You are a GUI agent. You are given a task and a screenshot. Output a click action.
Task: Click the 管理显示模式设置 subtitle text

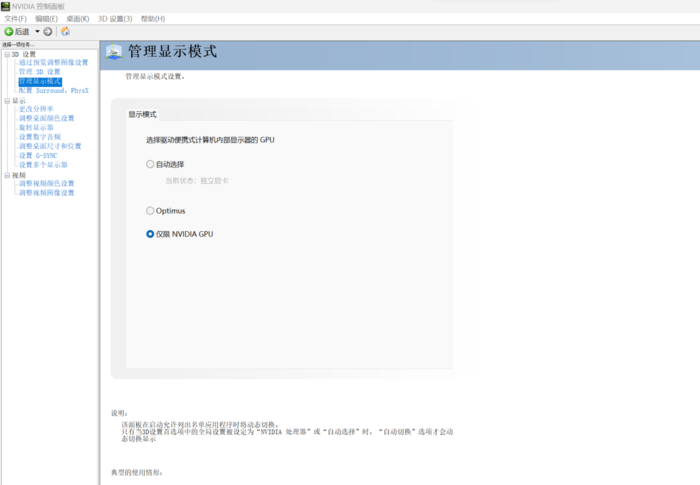coord(155,76)
